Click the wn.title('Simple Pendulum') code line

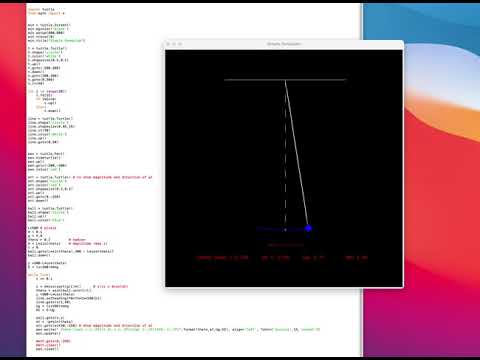57,40
